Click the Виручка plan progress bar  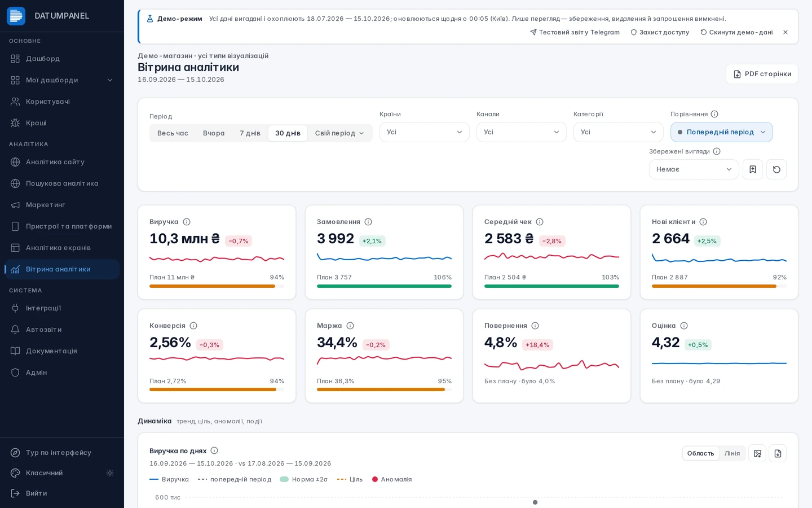pyautogui.click(x=217, y=286)
